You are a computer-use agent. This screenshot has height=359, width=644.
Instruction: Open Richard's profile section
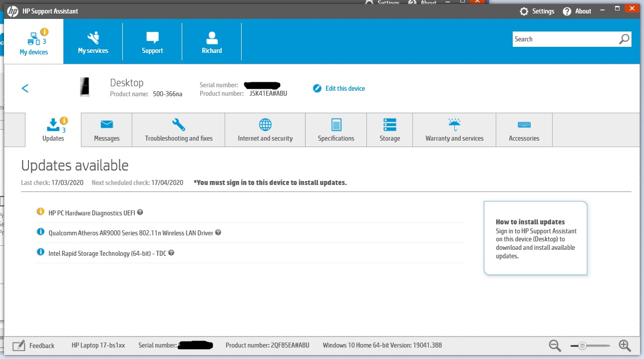pyautogui.click(x=212, y=41)
